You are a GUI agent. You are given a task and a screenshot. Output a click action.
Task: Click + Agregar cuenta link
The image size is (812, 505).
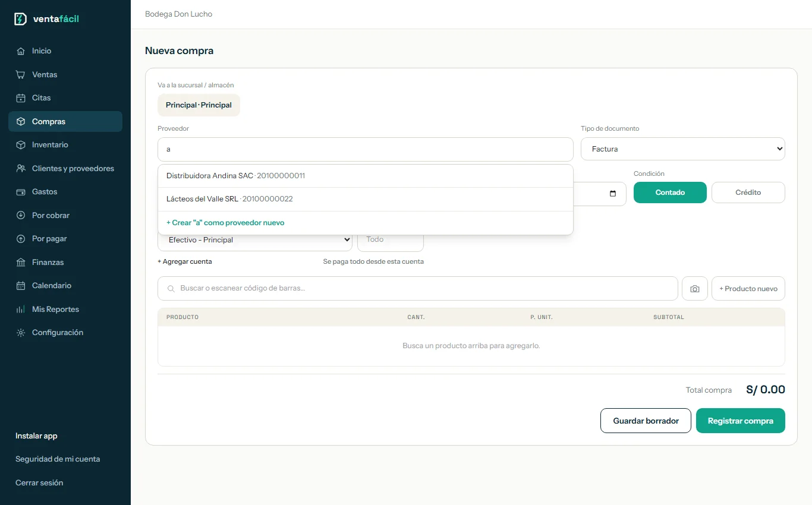(x=185, y=261)
